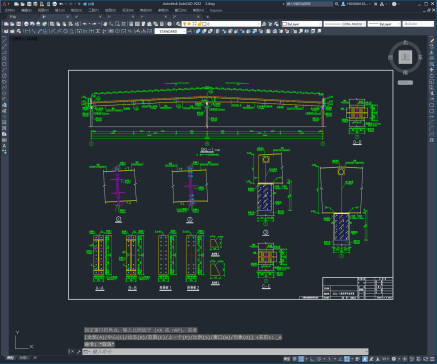The width and height of the screenshot is (437, 364).
Task: Open the Properties palette icon
Action: tap(131, 24)
